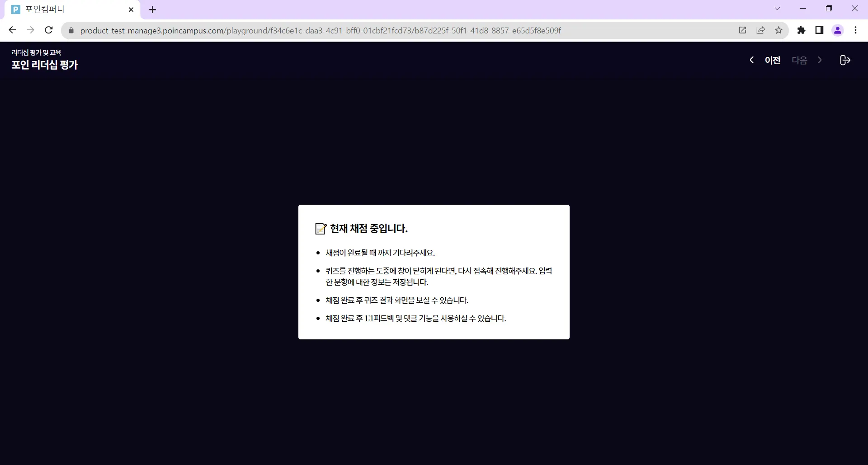Image resolution: width=868 pixels, height=465 pixels.
Task: Click the lock icon in address bar
Action: tap(71, 30)
